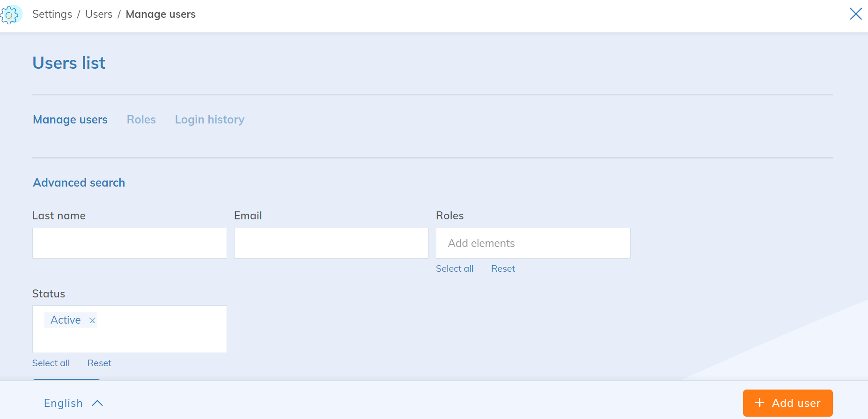Image resolution: width=868 pixels, height=419 pixels.
Task: Click the Manage users breadcrumb item
Action: click(x=161, y=14)
